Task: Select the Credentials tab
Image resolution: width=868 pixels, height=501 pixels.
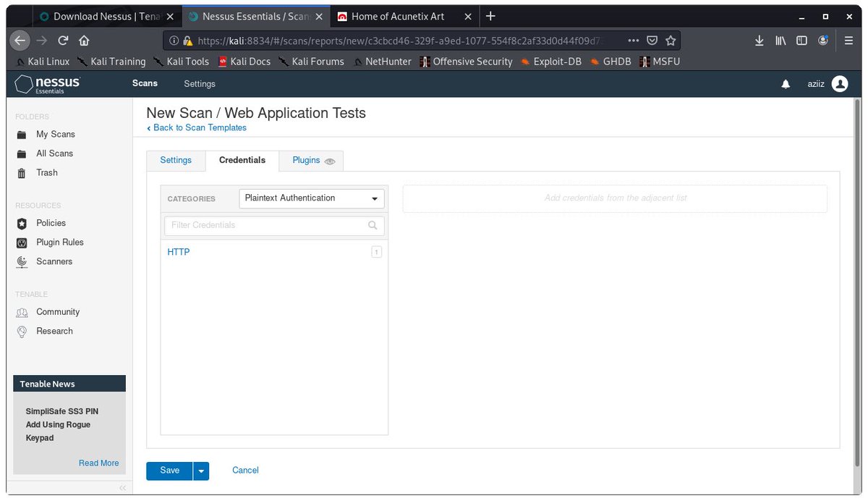Action: pyautogui.click(x=242, y=161)
